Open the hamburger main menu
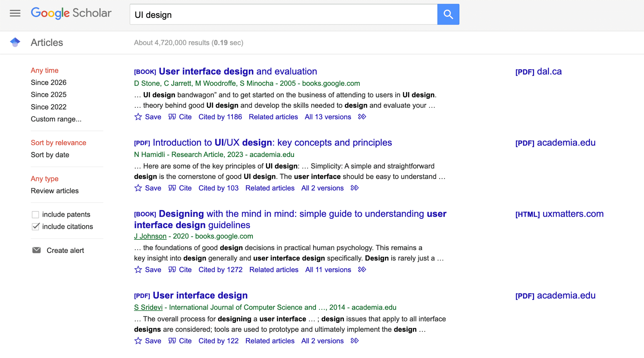This screenshot has height=358, width=644. (15, 13)
